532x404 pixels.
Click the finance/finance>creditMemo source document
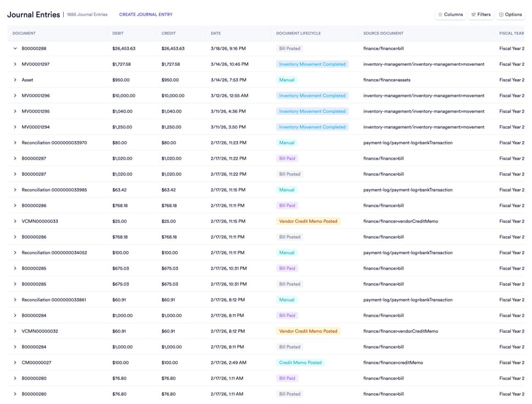point(393,363)
